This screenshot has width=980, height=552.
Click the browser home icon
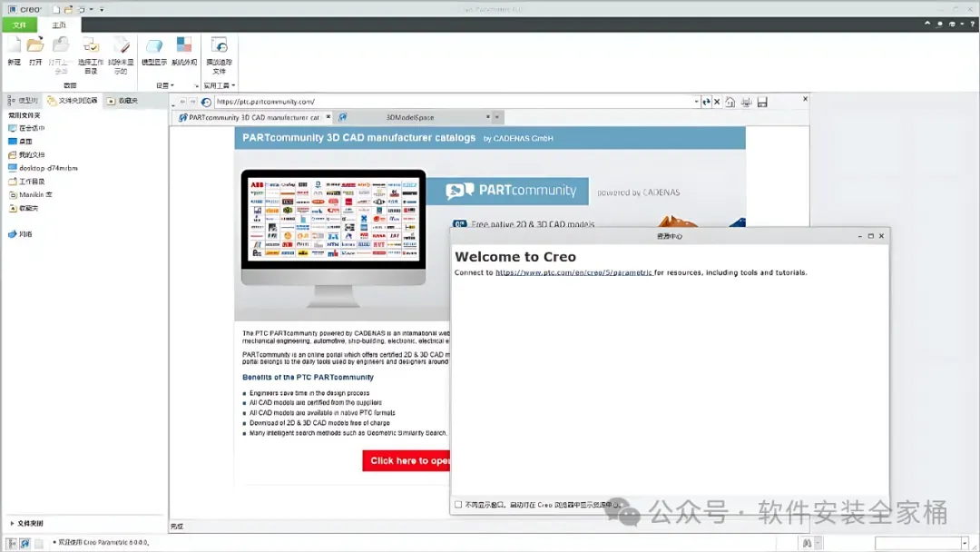pos(730,102)
